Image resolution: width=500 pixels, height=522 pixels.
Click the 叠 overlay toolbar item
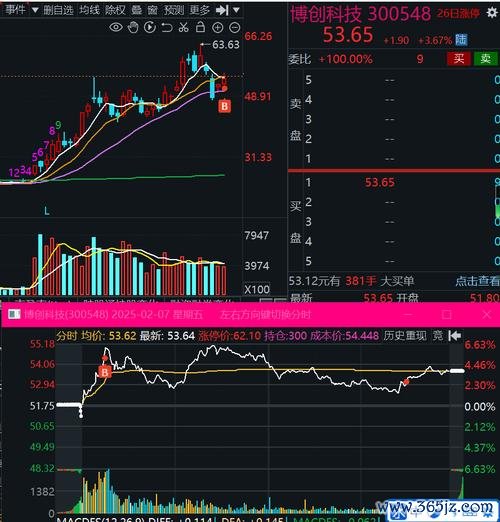click(x=136, y=10)
